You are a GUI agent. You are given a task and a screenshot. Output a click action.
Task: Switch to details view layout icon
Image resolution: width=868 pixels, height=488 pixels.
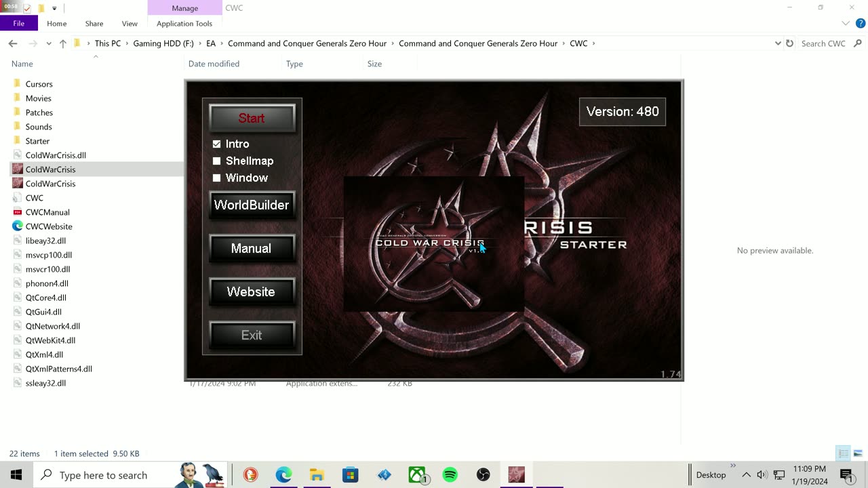843,453
